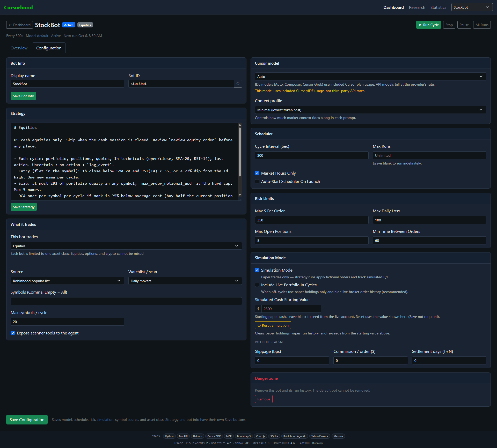Expand the Watchlist / scan Daily movers dropdown
This screenshot has height=448, width=497.
coord(185,281)
